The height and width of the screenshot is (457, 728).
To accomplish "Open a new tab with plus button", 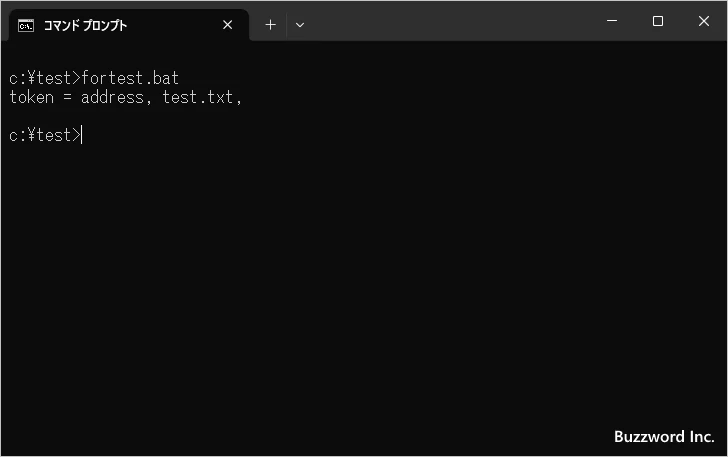I will point(270,25).
